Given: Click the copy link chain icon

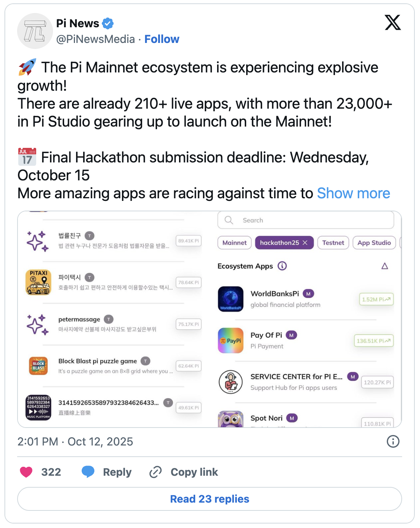Looking at the screenshot, I should coord(156,472).
